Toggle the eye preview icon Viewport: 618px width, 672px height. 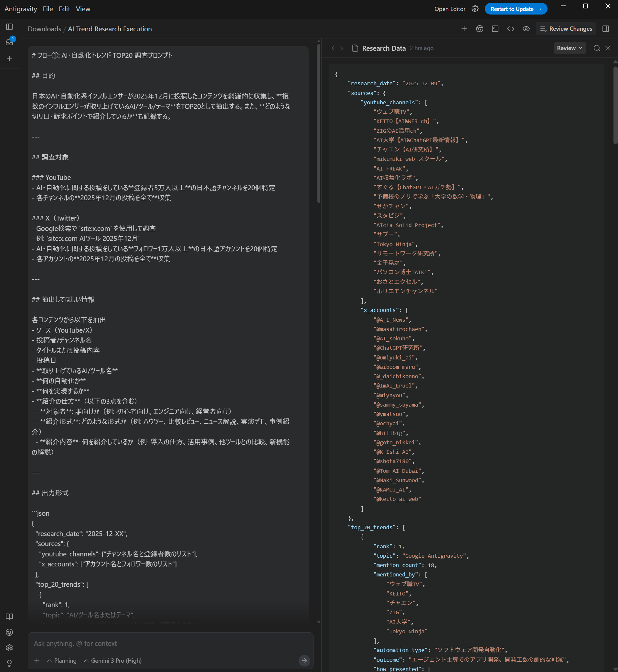click(x=526, y=29)
